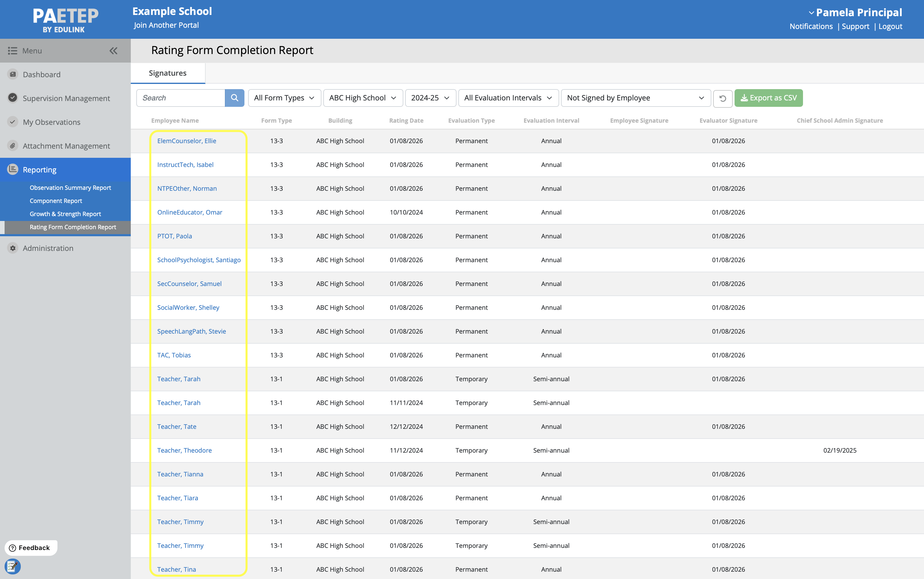Click the Dashboard sidebar icon
Screen dimensions: 924x579
(13, 74)
